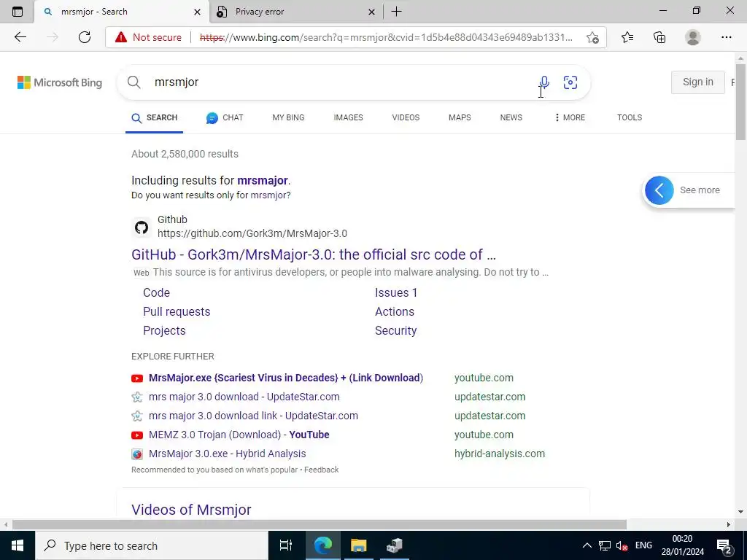The image size is (747, 560).
Task: Open the Pull requests sublink
Action: (x=177, y=311)
